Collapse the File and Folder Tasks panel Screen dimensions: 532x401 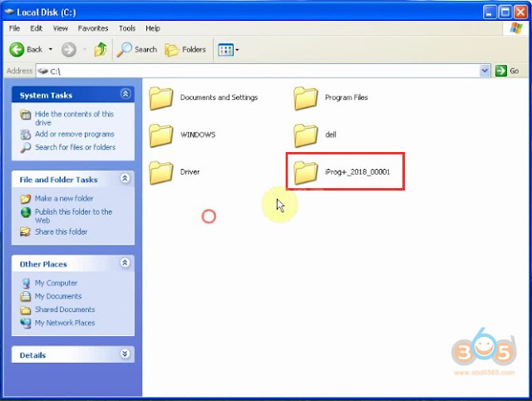click(125, 178)
